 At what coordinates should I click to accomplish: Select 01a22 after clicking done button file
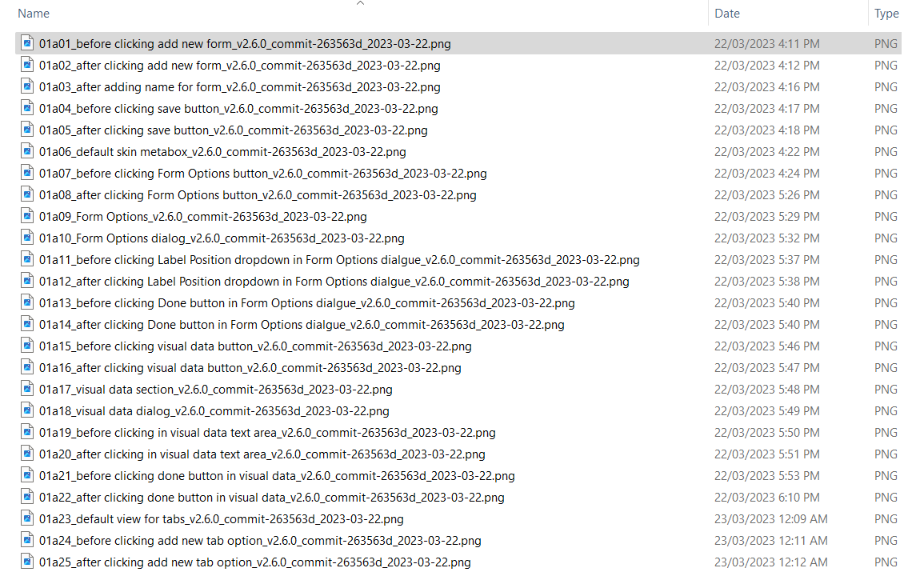(271, 498)
